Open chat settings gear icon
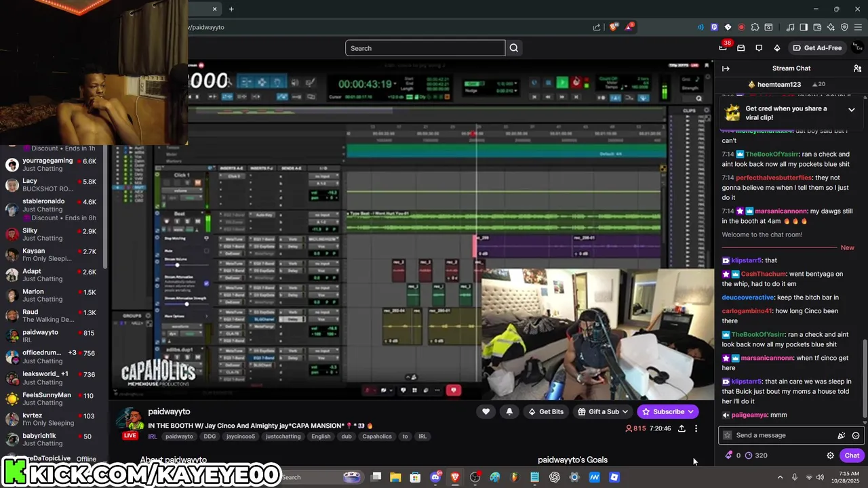The height and width of the screenshot is (488, 868). pyautogui.click(x=830, y=455)
